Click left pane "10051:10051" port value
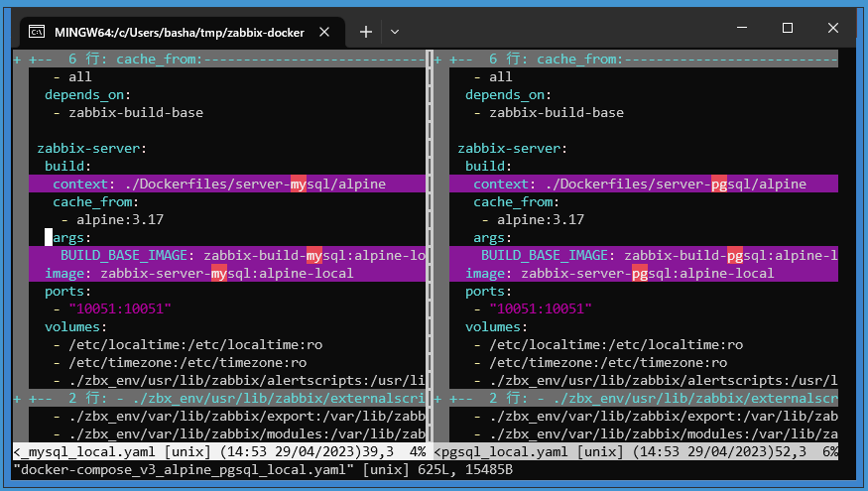This screenshot has height=491, width=868. point(120,308)
